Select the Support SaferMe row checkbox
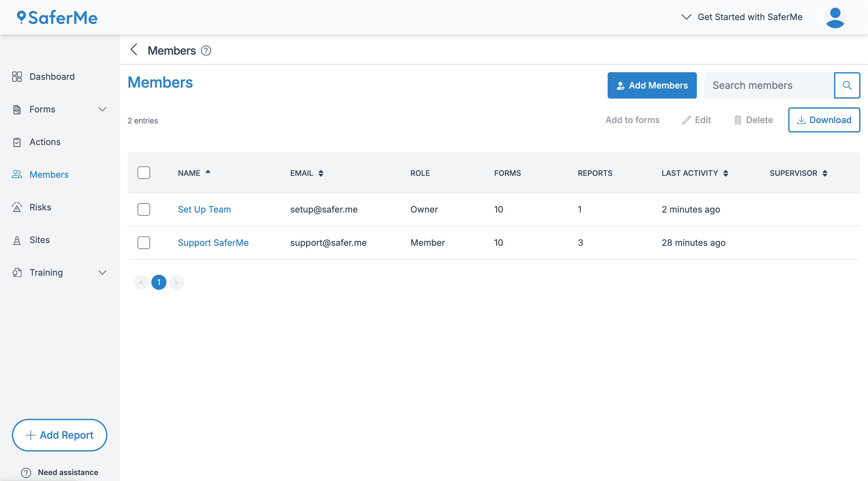This screenshot has width=868, height=481. coord(144,242)
